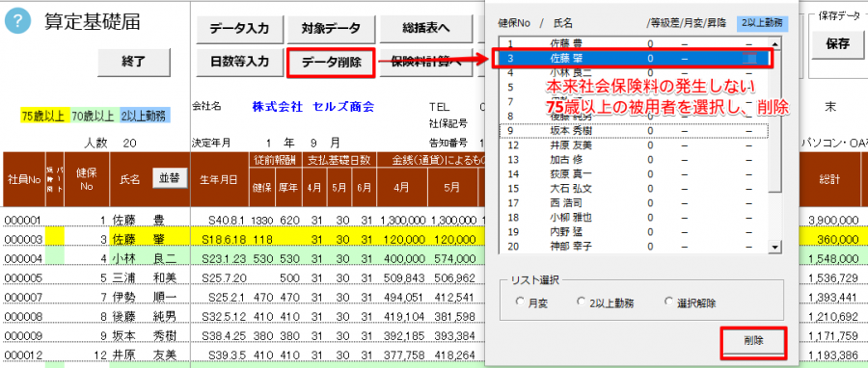Select 坂本 秀樹 in the delete list
This screenshot has width=868, height=368.
click(x=634, y=132)
